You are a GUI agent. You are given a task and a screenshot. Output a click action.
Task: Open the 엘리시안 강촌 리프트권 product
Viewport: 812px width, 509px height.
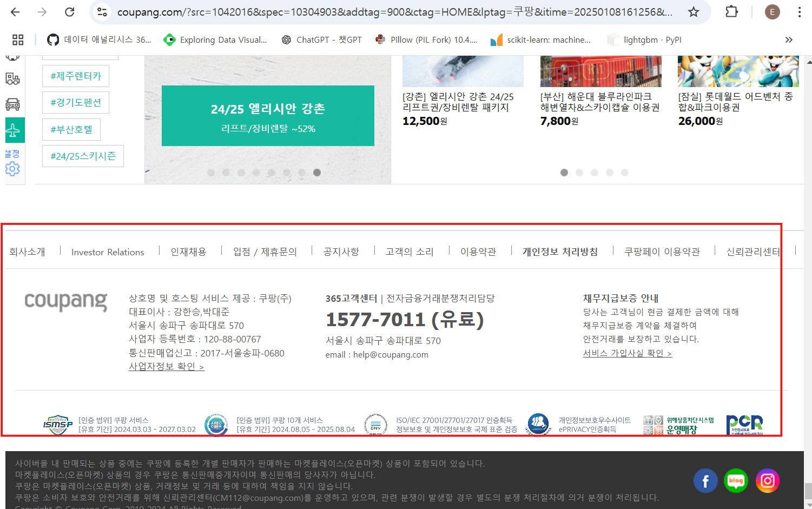[x=463, y=92]
